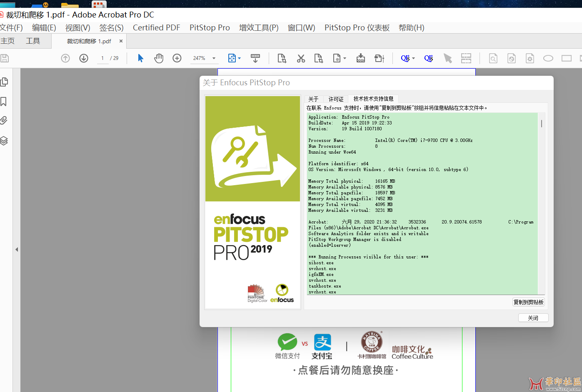Click the first QuickRun QI icon
The height and width of the screenshot is (392, 582).
(405, 58)
